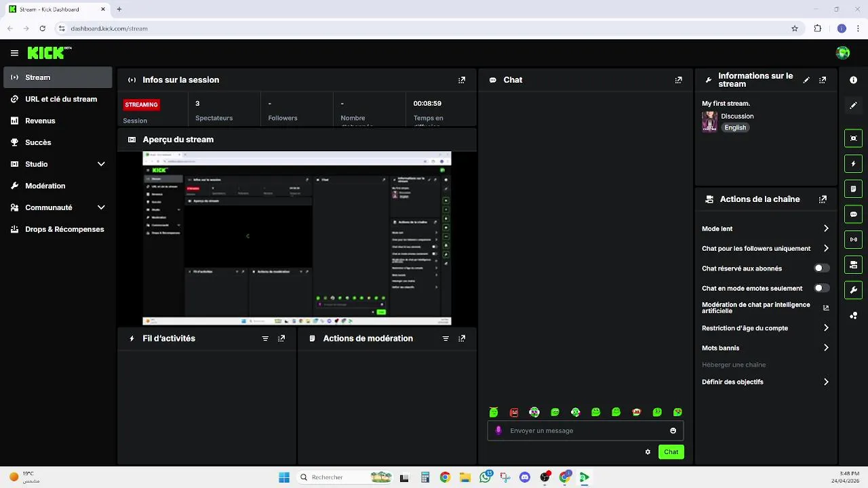Click the purple microphone icon in chat box
868x488 pixels.
pyautogui.click(x=498, y=430)
